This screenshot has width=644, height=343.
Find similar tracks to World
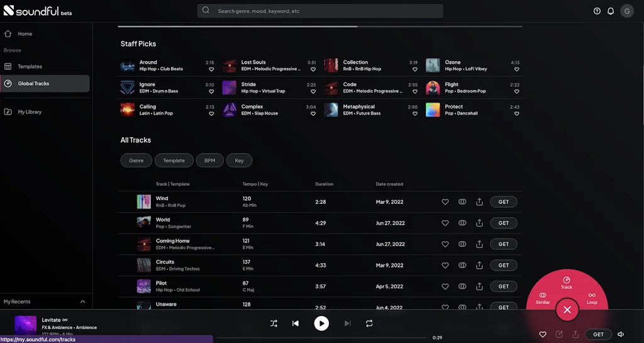(462, 223)
